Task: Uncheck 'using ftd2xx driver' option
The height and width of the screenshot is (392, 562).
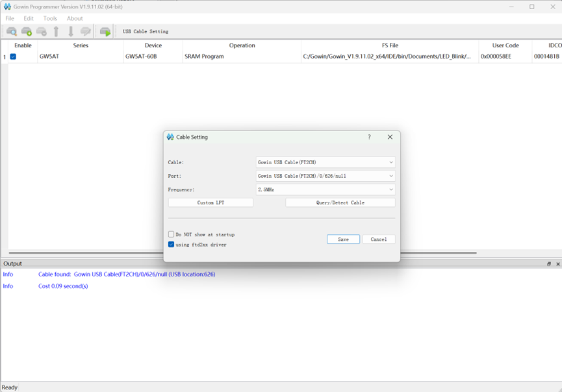Action: point(171,245)
